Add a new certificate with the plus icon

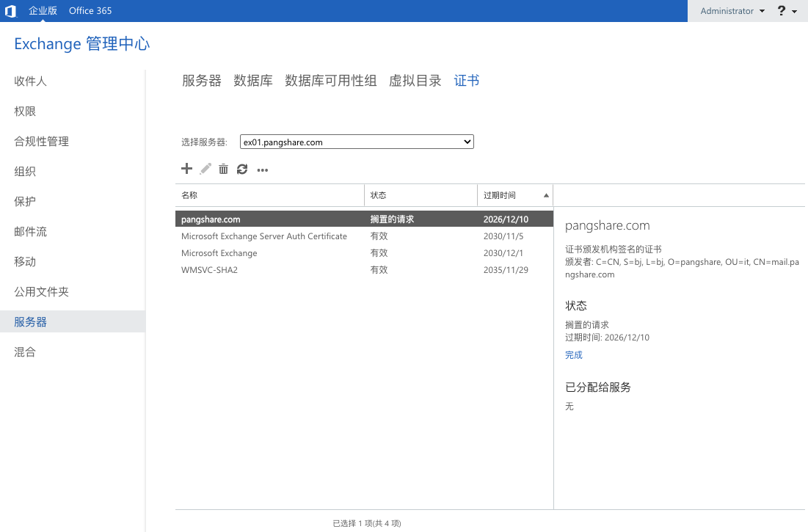186,169
